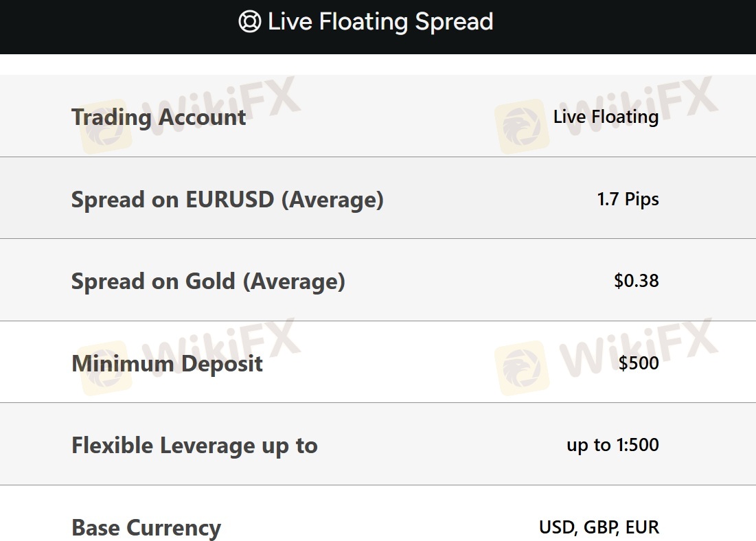Select the USD, GBP, EUR currency value

tap(599, 527)
